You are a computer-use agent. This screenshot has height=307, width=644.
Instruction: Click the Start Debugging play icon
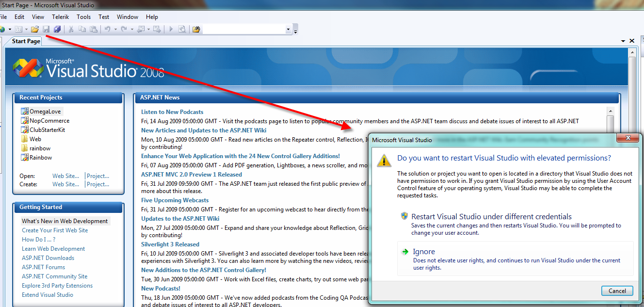[171, 29]
